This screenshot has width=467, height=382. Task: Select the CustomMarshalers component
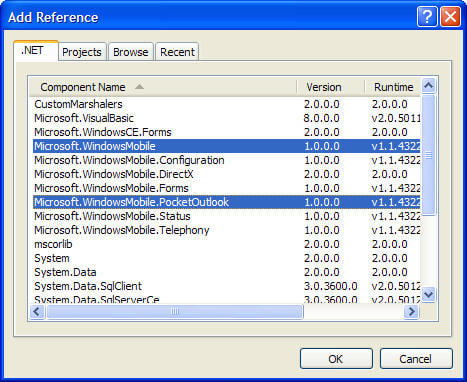point(226,104)
